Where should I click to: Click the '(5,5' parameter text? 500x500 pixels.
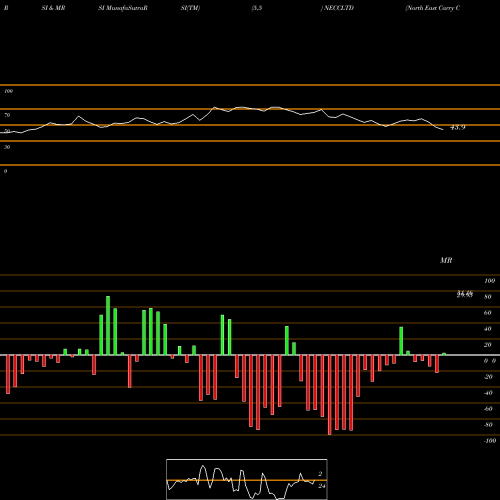[x=257, y=8]
